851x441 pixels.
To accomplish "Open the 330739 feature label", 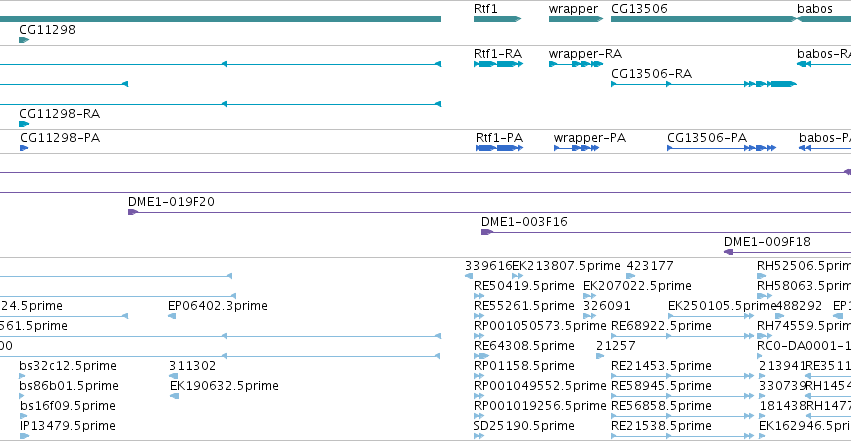I will (x=782, y=386).
